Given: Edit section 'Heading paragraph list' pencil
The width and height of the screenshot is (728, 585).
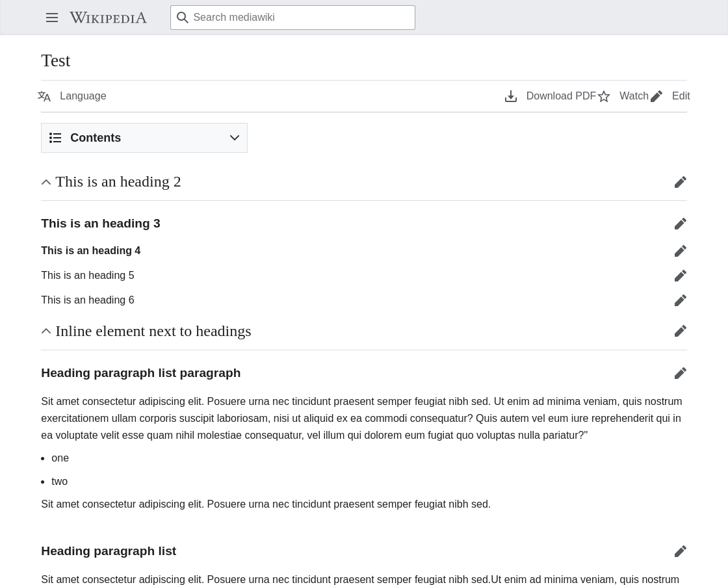Looking at the screenshot, I should (680, 551).
